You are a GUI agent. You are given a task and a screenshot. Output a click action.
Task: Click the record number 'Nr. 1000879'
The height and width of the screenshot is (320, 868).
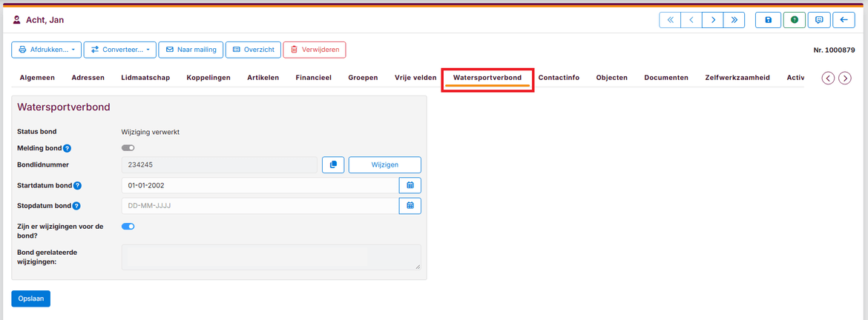834,50
